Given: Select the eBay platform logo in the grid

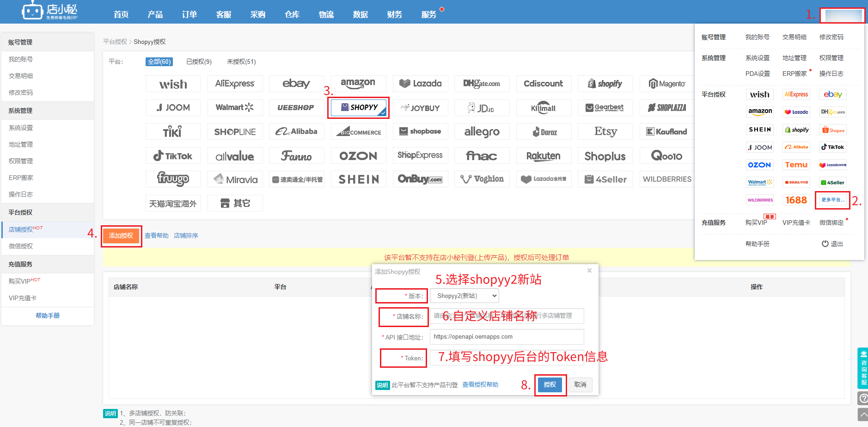Looking at the screenshot, I should pos(296,84).
